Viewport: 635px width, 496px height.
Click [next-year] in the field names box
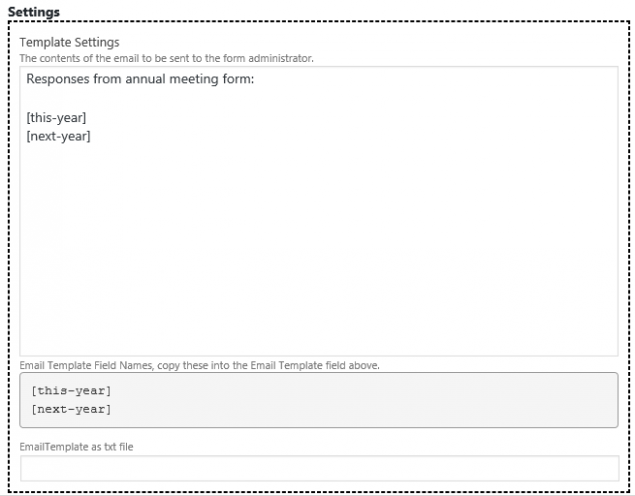click(71, 409)
